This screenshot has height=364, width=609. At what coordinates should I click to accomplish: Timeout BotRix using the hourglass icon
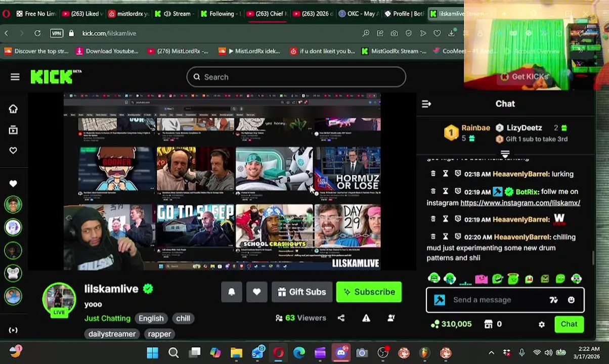446,191
